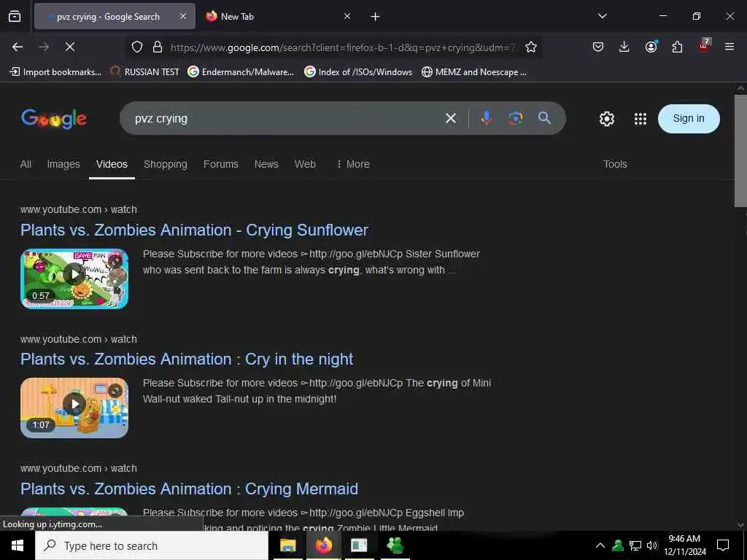Click the Windows taskbar search box
The height and width of the screenshot is (560, 747).
pos(152,545)
